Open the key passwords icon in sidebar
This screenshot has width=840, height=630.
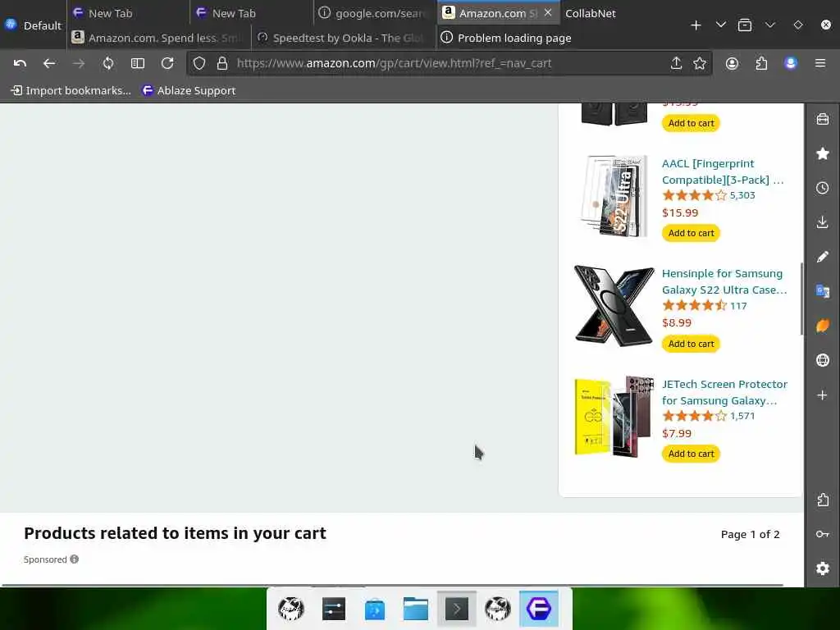[x=823, y=534]
